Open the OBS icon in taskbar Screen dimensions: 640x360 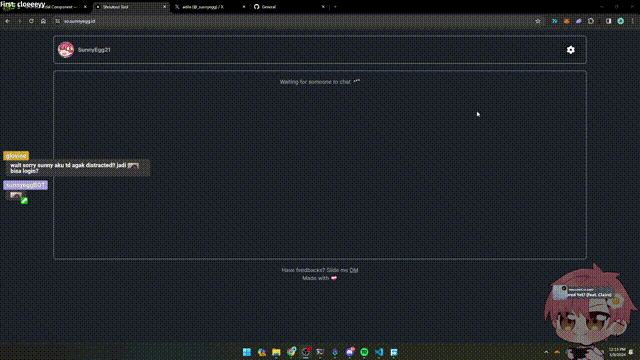point(306,352)
